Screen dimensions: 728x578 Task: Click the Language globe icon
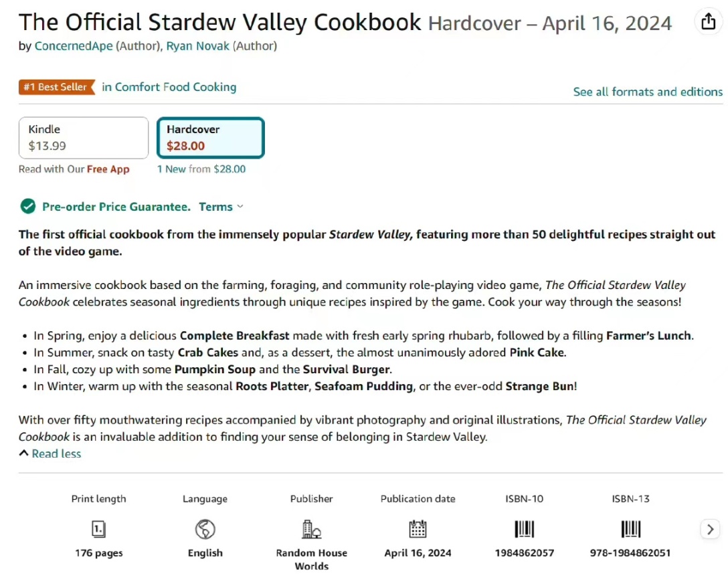pos(205,528)
